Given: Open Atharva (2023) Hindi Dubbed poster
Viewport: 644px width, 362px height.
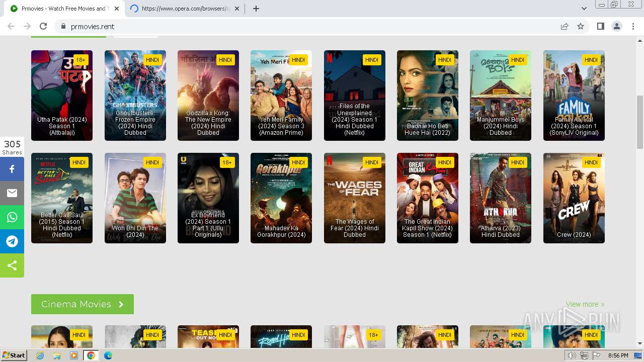Looking at the screenshot, I should click(x=501, y=198).
